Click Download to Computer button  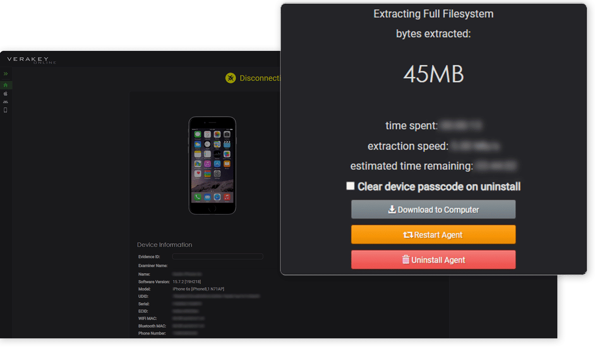[x=433, y=209]
